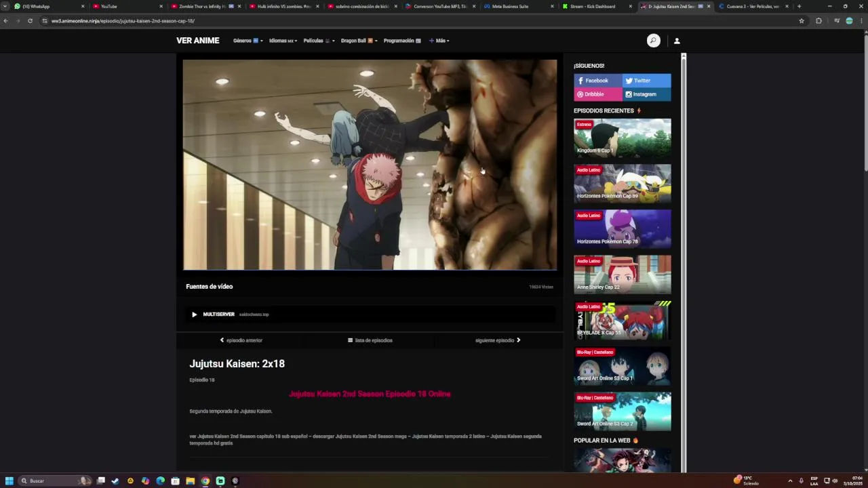Bookmark this page using the star icon
868x488 pixels.
(802, 21)
